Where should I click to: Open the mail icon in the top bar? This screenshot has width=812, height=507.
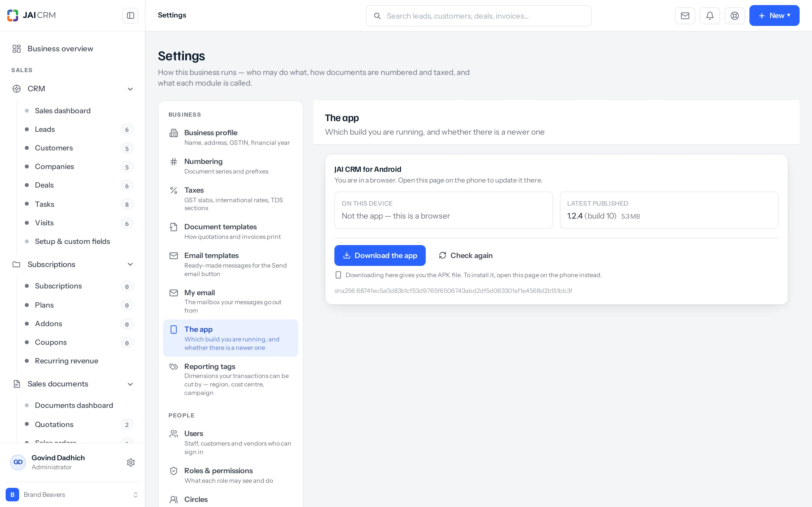(685, 15)
